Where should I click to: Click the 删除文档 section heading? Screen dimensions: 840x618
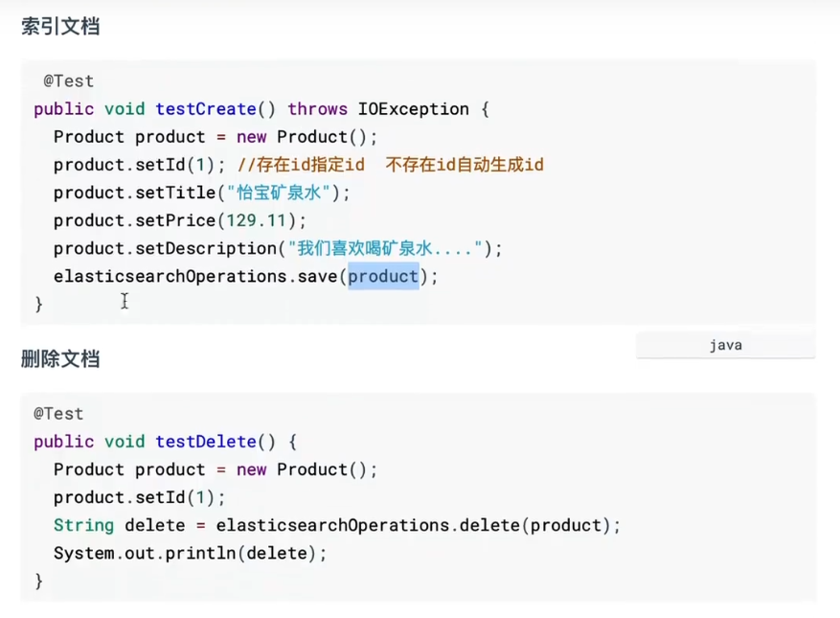60,359
